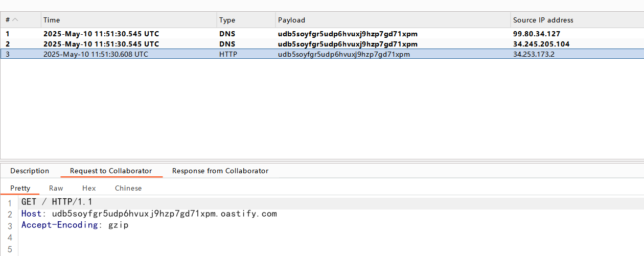This screenshot has width=644, height=256.
Task: Click the Payload column header
Action: coord(291,20)
